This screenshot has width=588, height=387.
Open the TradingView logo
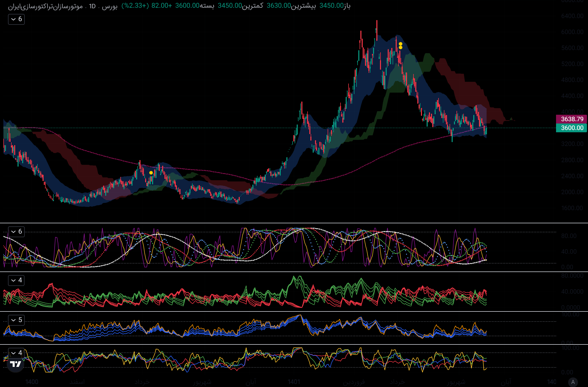pos(15,364)
